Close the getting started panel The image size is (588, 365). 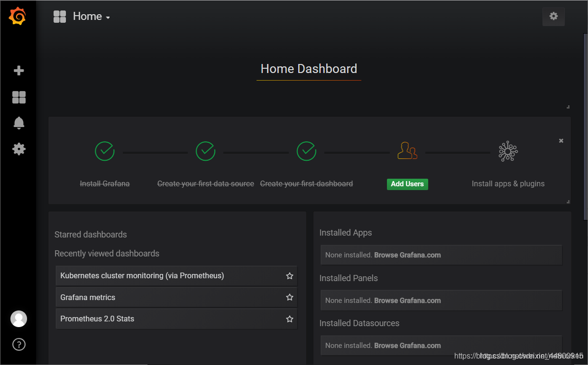point(561,141)
